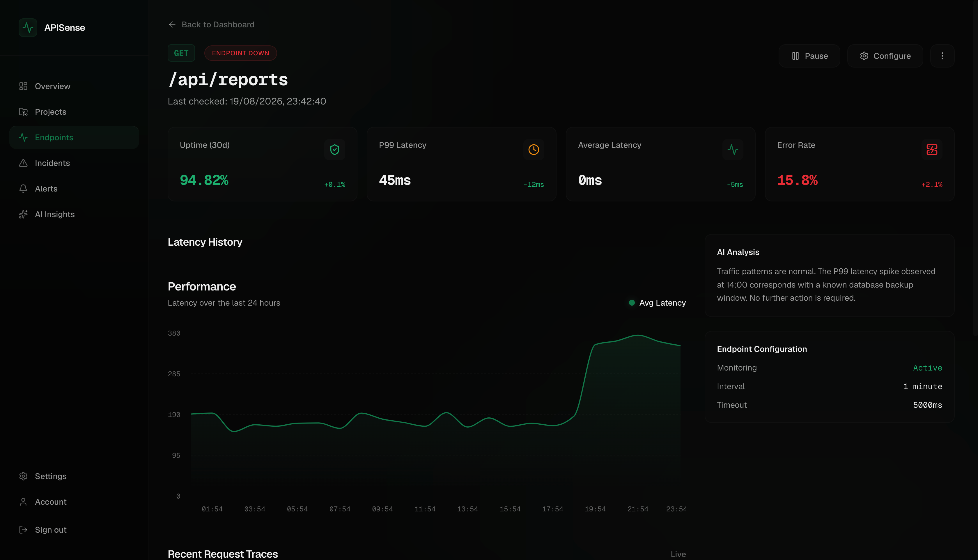978x560 pixels.
Task: Click the Settings gear icon in sidebar
Action: (23, 476)
